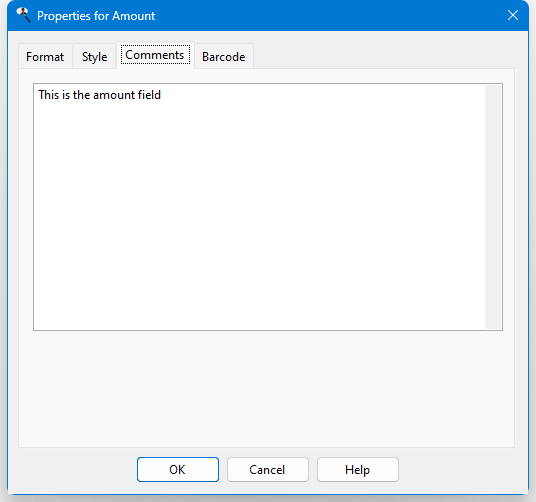Click the Cancel button
This screenshot has width=536, height=502.
click(x=268, y=470)
